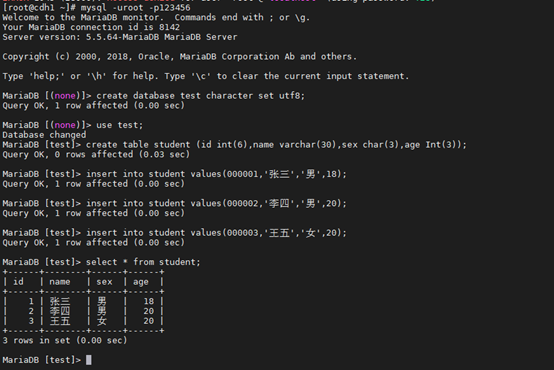The image size is (554, 370).
Task: Click the insert statement for 李四
Action: coord(216,203)
